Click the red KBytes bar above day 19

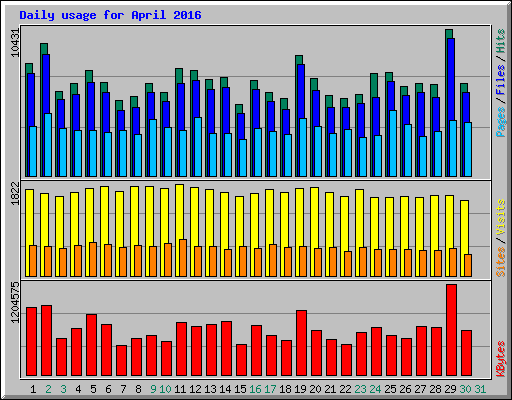tap(302, 343)
